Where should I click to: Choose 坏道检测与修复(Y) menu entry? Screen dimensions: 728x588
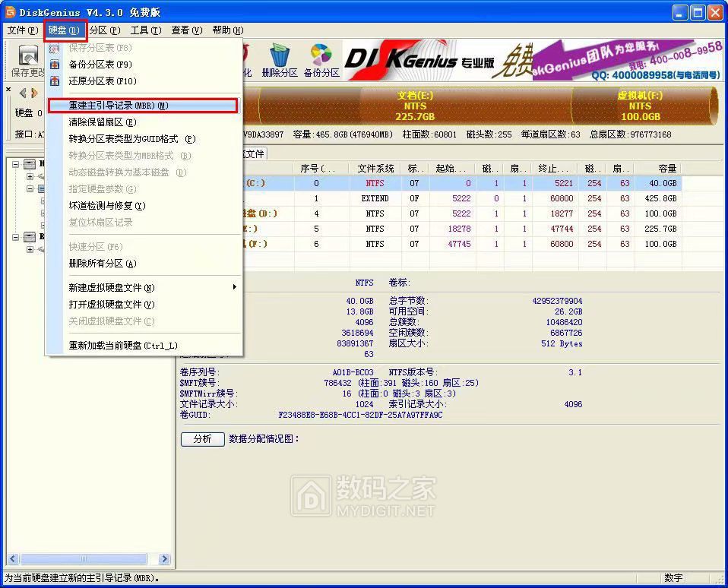point(144,206)
